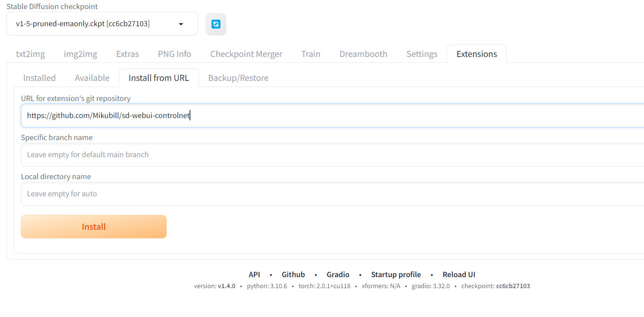Focus the git repository URL field
Viewport: 644px width, 317px height.
[x=332, y=115]
